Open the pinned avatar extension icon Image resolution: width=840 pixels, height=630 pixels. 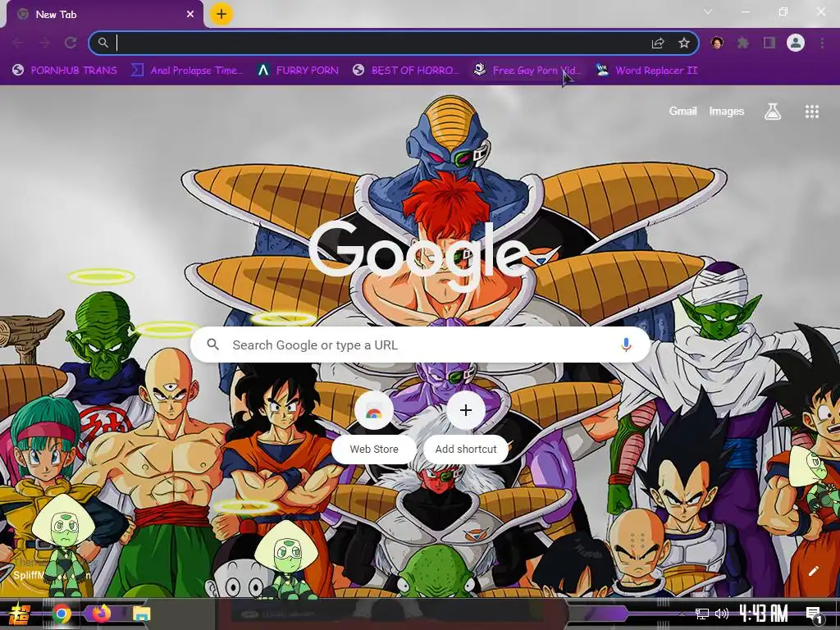pos(717,43)
